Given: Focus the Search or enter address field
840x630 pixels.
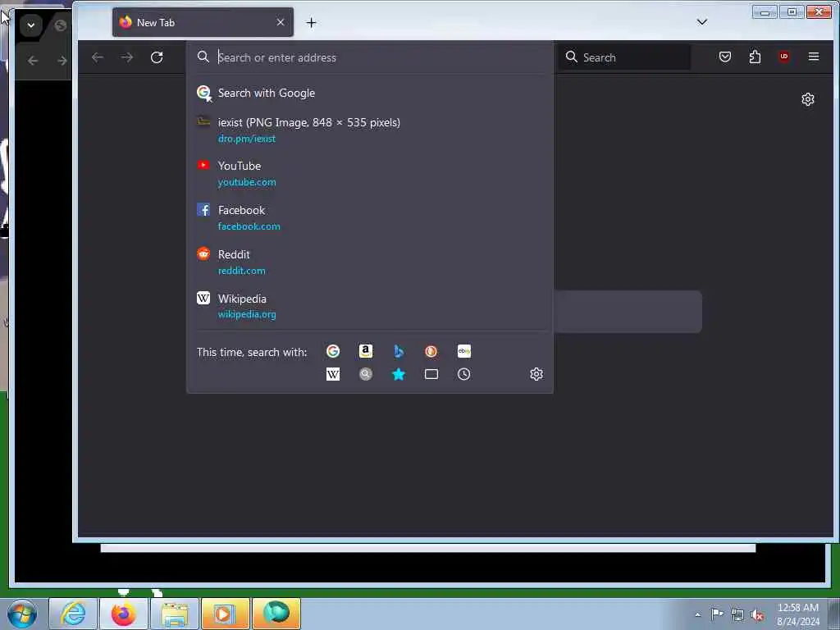Looking at the screenshot, I should click(370, 57).
